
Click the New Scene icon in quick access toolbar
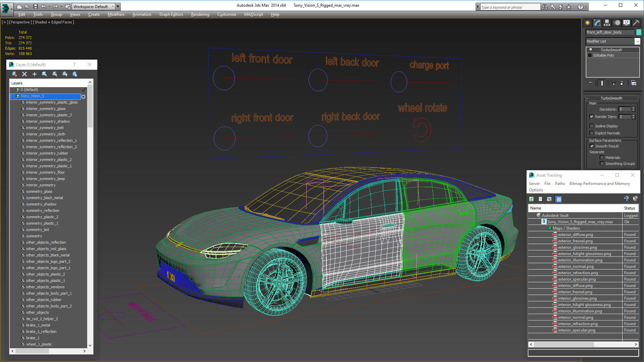(x=19, y=6)
